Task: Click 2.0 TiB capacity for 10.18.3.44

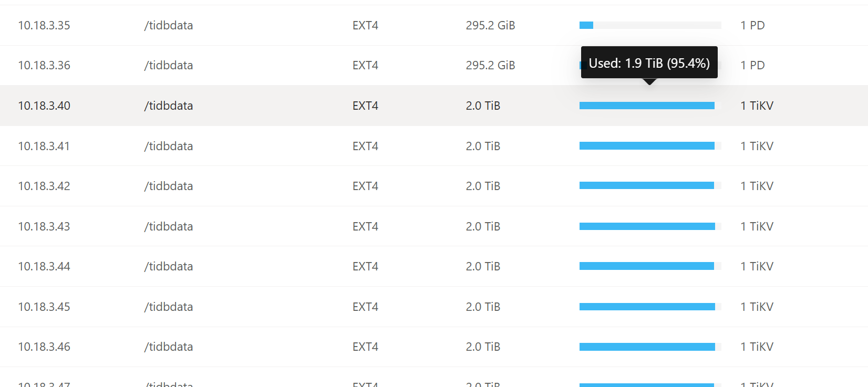Action: point(483,266)
